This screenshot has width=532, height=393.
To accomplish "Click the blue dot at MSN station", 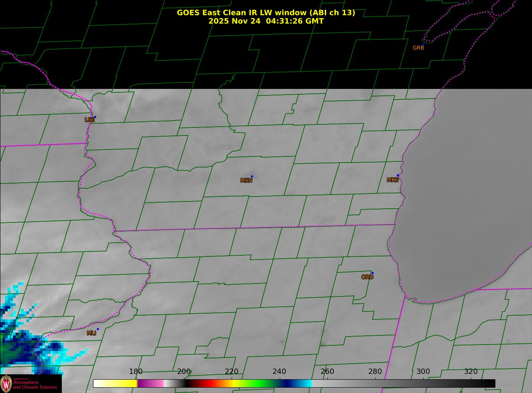I will tap(252, 176).
